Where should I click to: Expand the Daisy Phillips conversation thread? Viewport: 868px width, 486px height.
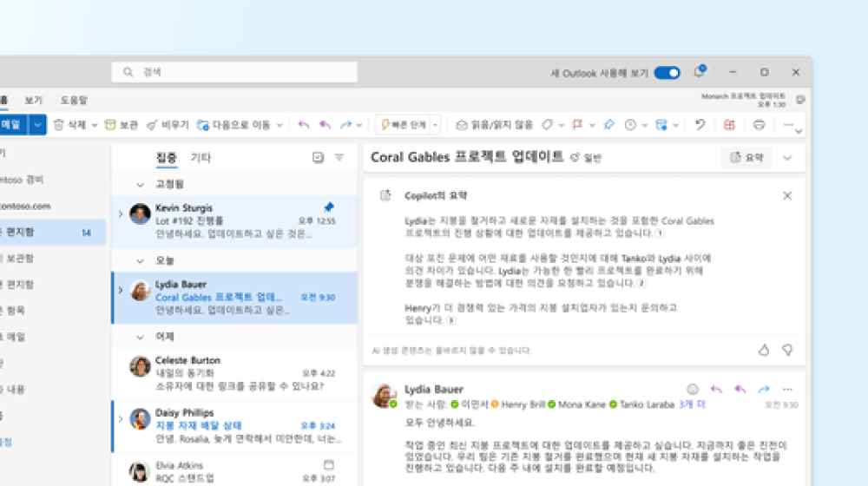coord(120,419)
